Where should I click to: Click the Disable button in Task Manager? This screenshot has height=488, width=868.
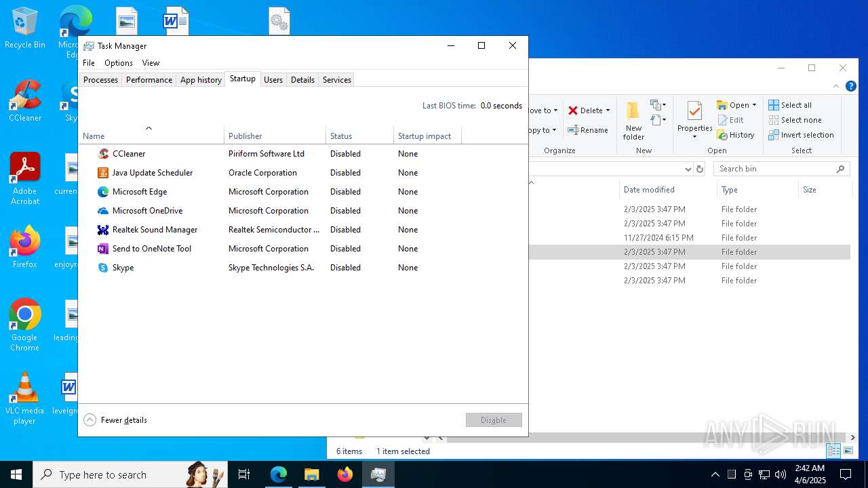tap(494, 420)
